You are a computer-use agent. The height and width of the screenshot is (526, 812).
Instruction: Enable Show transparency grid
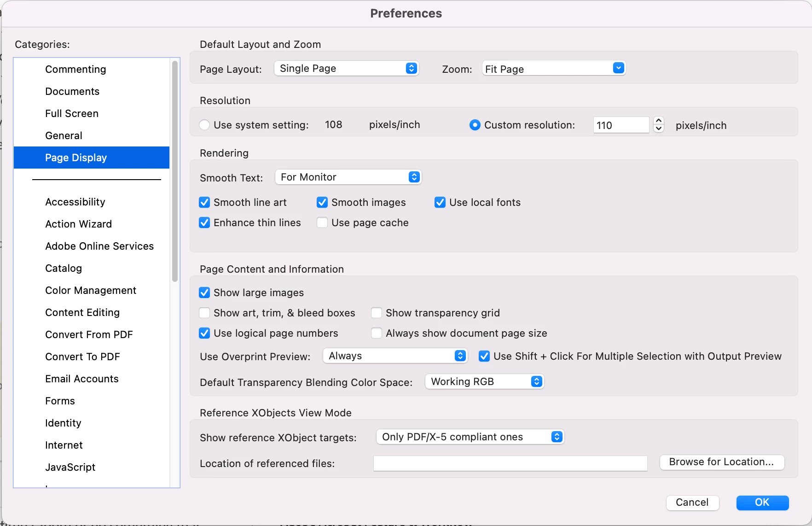(377, 313)
